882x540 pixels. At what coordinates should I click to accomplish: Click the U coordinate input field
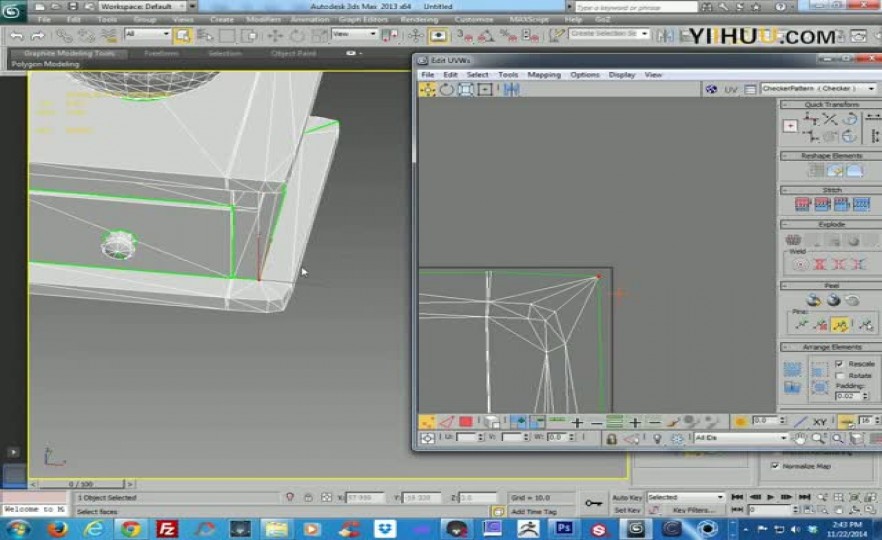[466, 437]
